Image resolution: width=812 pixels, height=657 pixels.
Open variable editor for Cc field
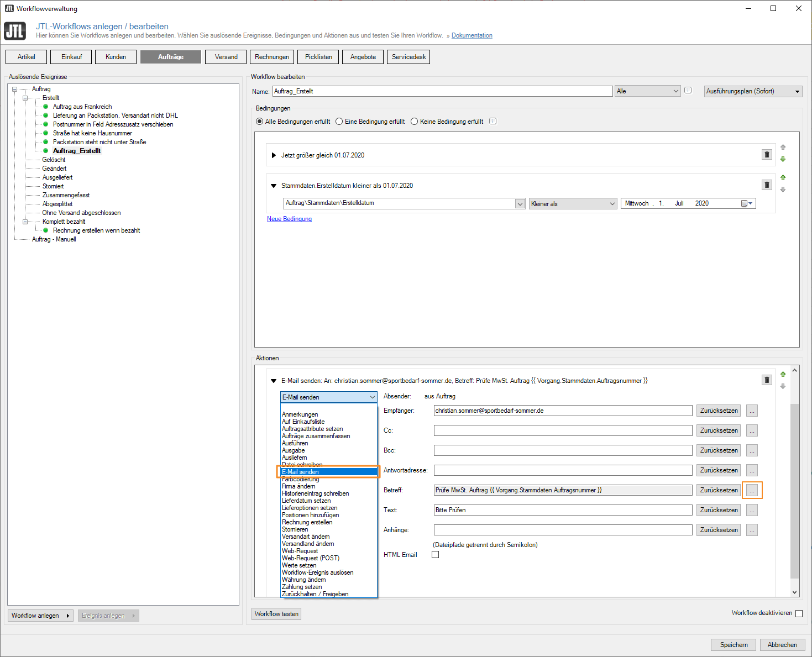point(752,430)
